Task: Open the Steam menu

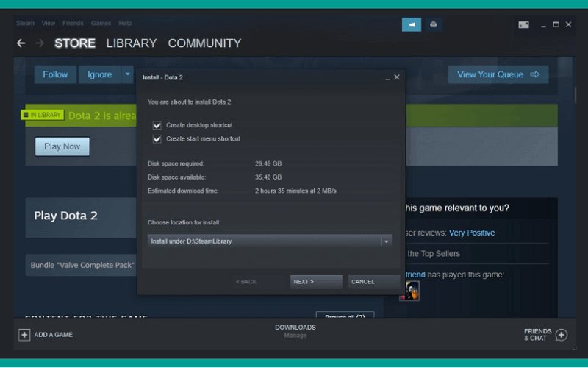Action: pos(25,24)
